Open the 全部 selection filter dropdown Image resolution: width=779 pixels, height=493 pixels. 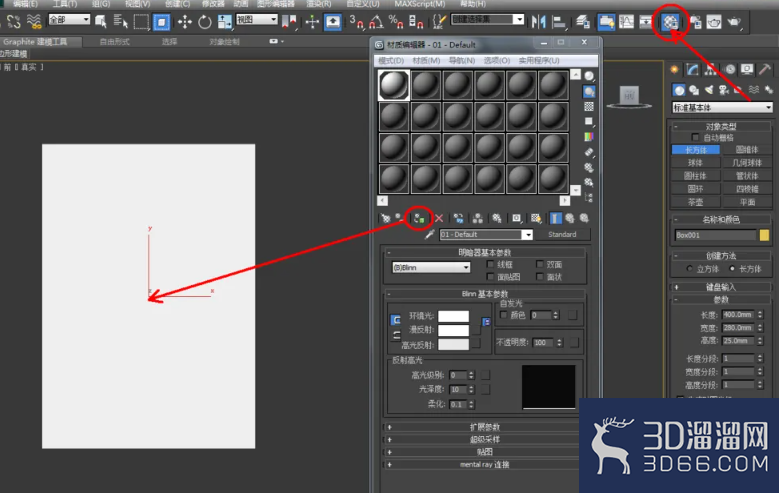point(69,19)
